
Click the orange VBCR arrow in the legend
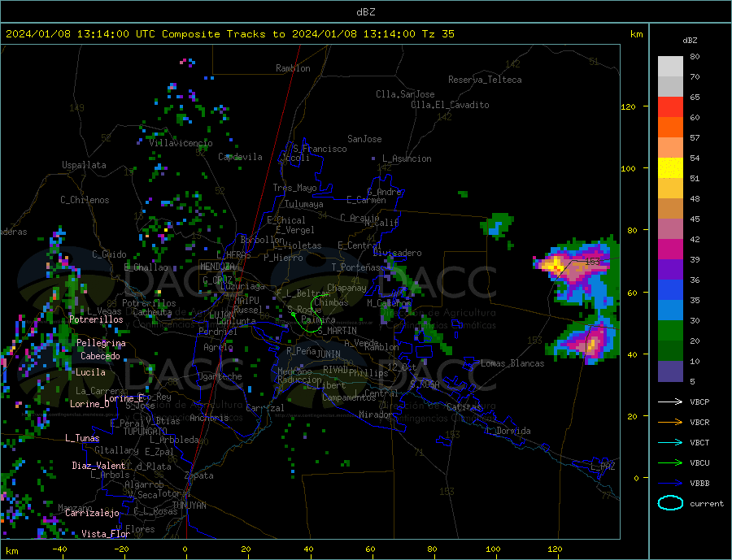click(x=670, y=422)
